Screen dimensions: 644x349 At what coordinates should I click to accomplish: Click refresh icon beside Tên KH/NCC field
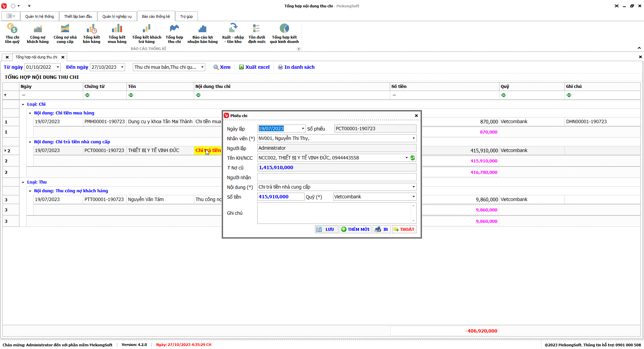(x=413, y=158)
